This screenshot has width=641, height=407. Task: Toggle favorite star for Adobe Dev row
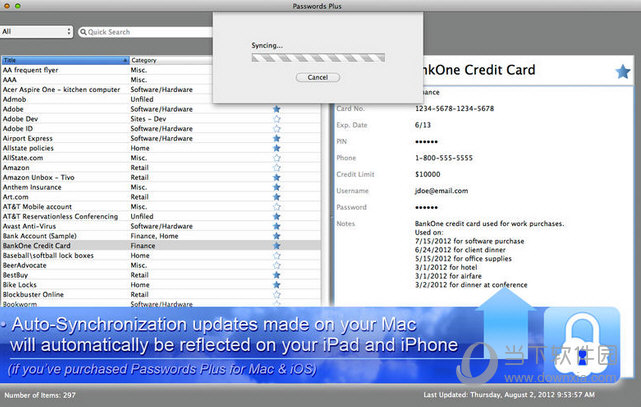(277, 119)
